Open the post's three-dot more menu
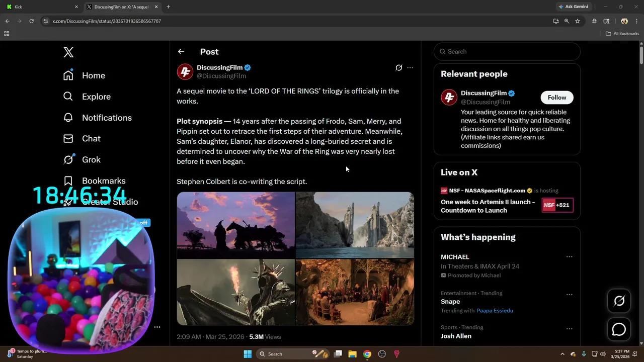 tap(410, 67)
